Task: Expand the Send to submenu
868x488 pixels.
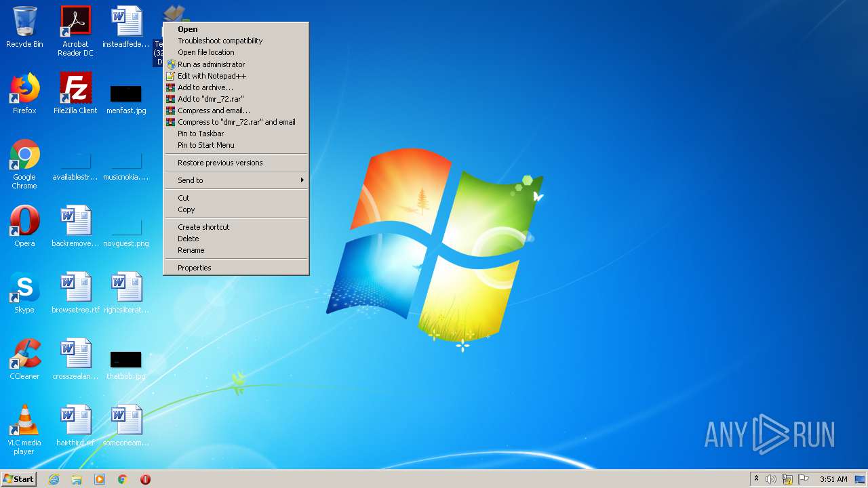Action: tap(237, 180)
